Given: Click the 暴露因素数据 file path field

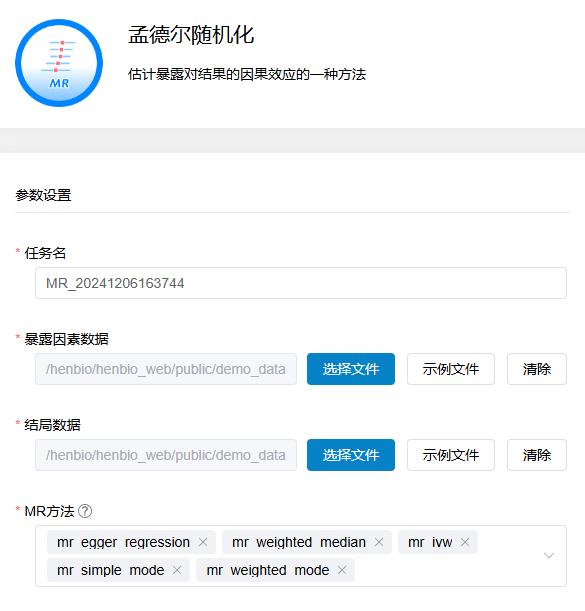Looking at the screenshot, I should [166, 369].
